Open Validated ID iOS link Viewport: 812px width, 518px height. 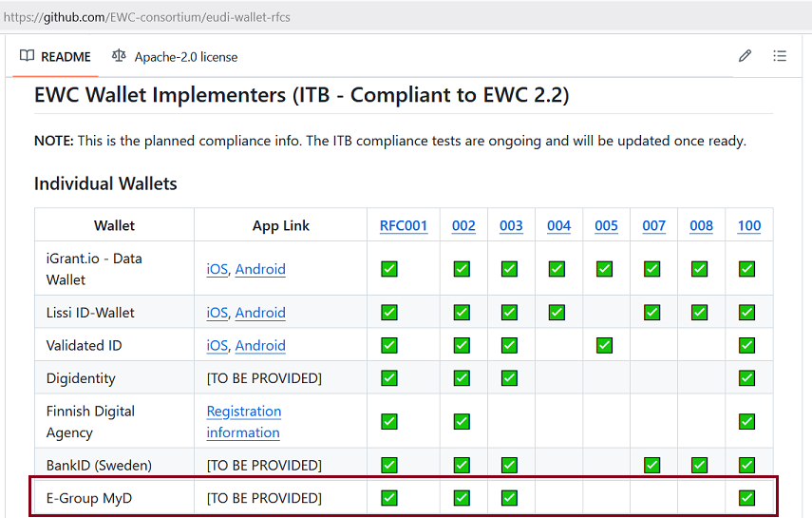tap(217, 345)
